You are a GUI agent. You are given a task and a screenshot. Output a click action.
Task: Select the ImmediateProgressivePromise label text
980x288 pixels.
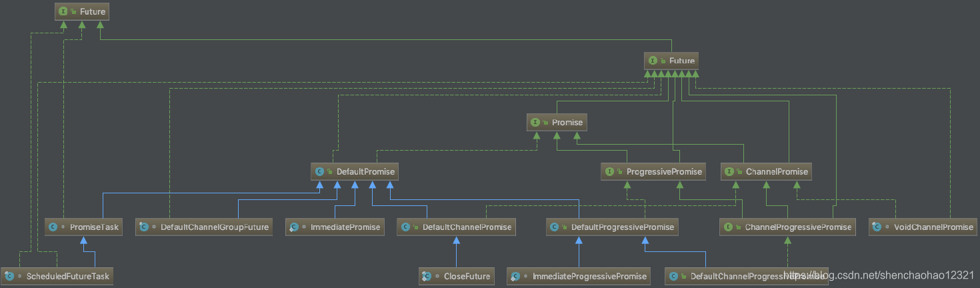click(x=589, y=275)
